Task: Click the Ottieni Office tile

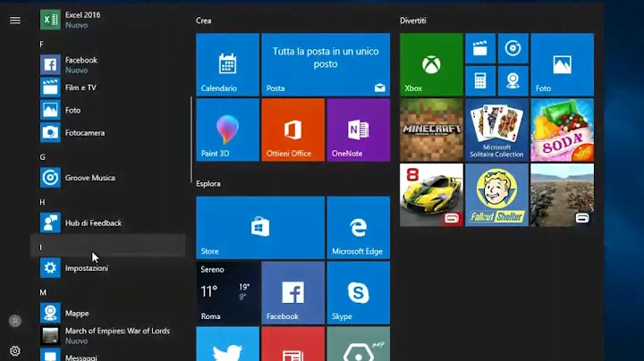Action: [292, 130]
